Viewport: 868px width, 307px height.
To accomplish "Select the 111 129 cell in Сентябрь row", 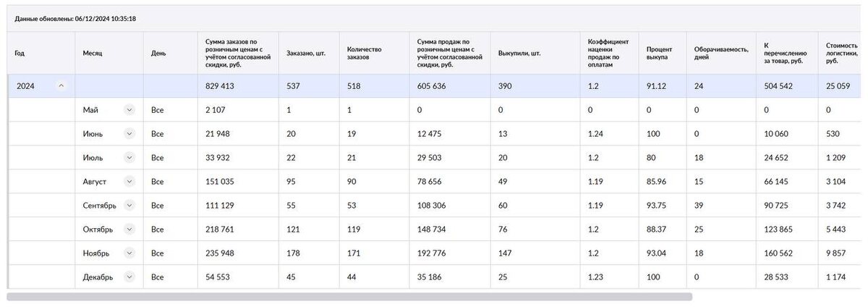I will [x=238, y=205].
